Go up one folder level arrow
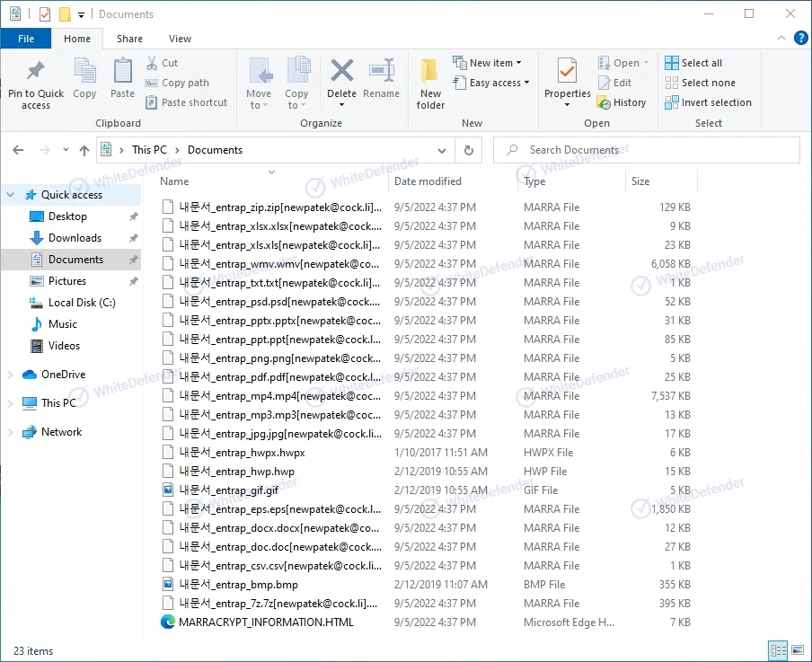Image resolution: width=812 pixels, height=662 pixels. click(84, 150)
